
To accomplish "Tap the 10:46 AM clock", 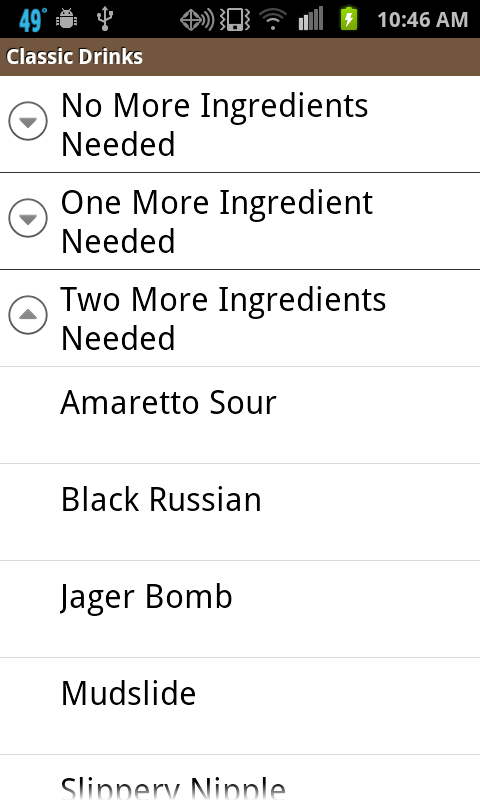I will (x=422, y=20).
